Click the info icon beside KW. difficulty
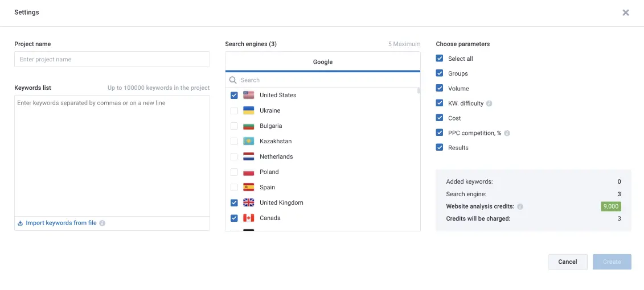 (x=489, y=103)
